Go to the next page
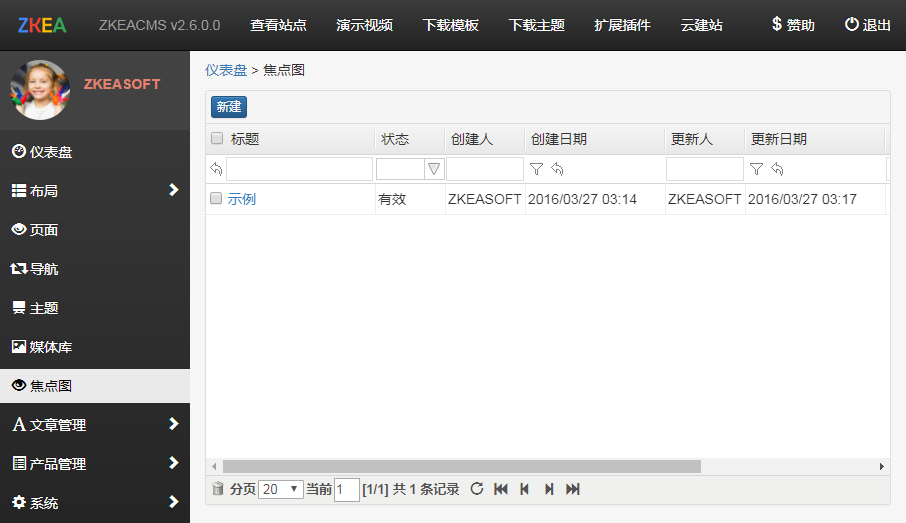Screen dimensions: 906x523 coord(549,489)
